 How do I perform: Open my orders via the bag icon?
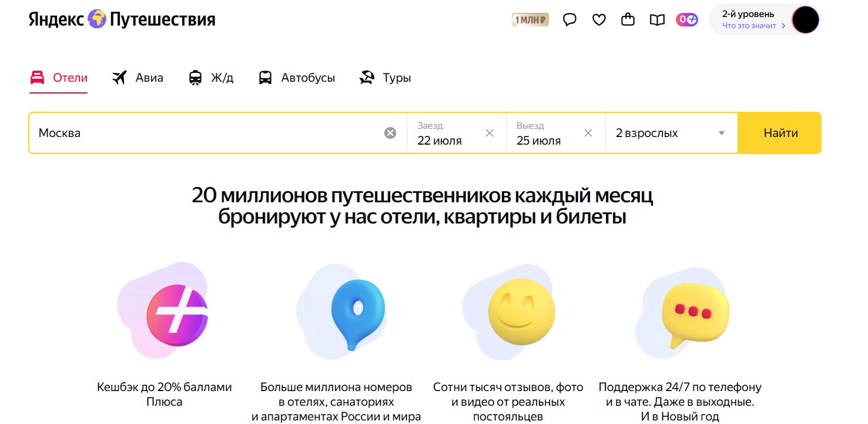point(628,20)
